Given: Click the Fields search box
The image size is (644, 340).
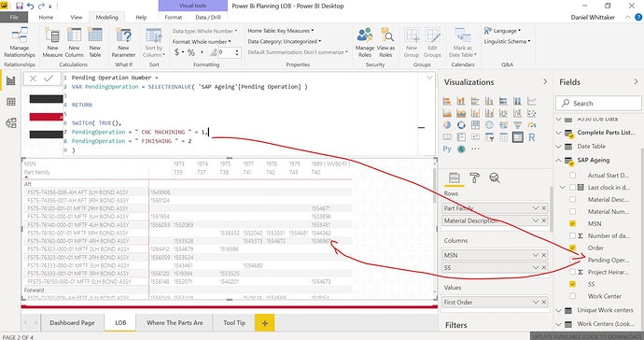Looking at the screenshot, I should pos(598,103).
